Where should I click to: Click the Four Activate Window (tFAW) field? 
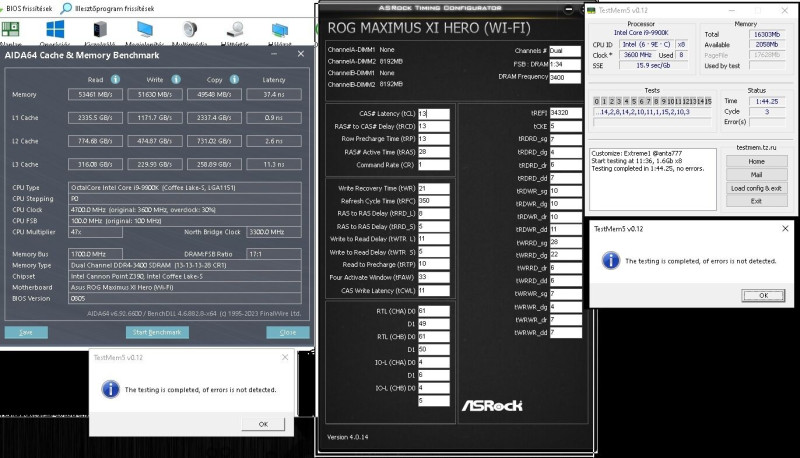pos(434,277)
